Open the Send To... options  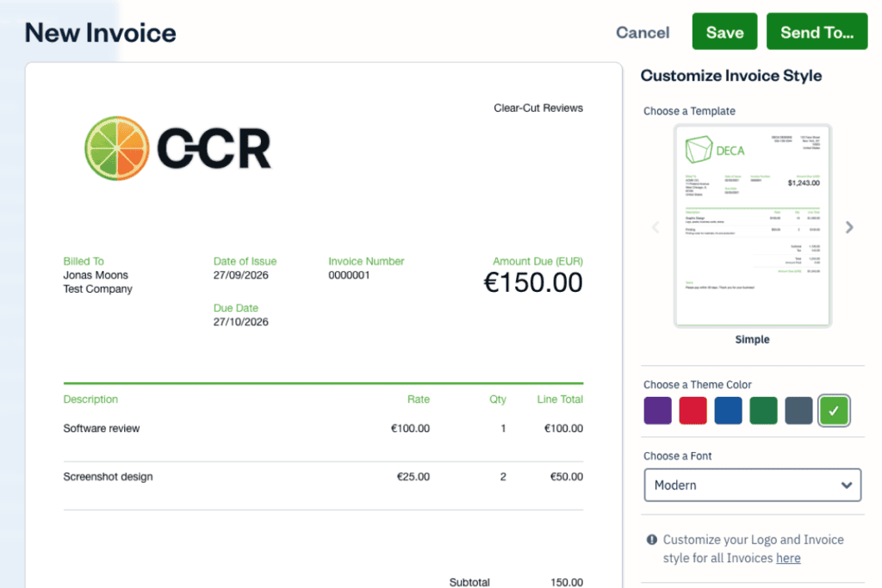[x=817, y=32]
